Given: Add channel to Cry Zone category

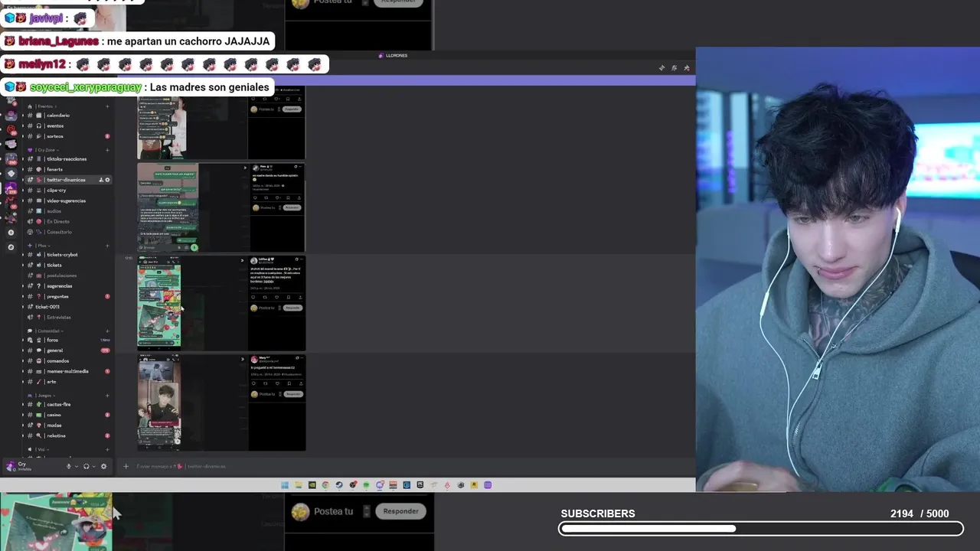Looking at the screenshot, I should click(107, 150).
